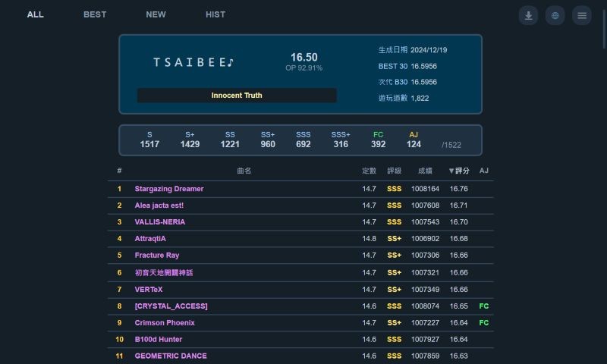
Task: Switch to the NEW tab
Action: (x=156, y=14)
